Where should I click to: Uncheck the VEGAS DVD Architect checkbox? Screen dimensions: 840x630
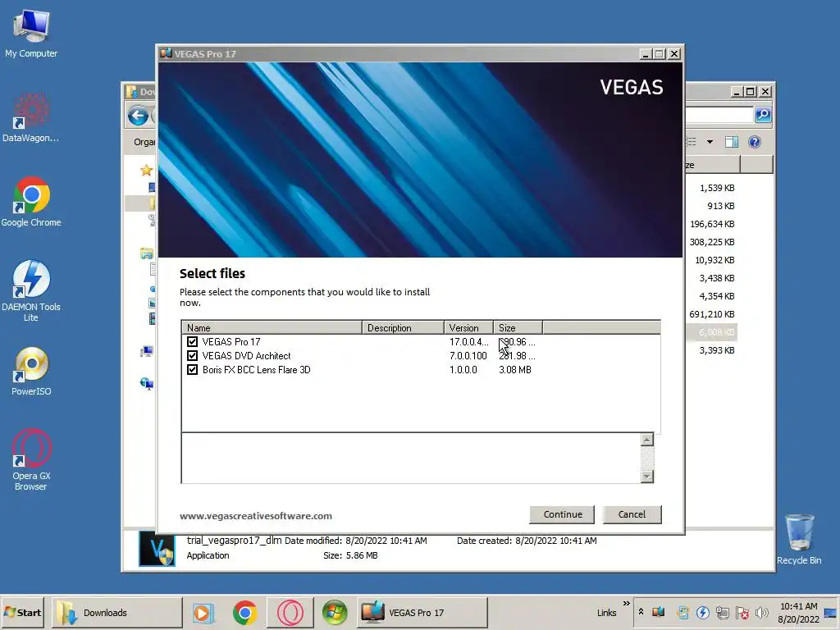pos(192,356)
